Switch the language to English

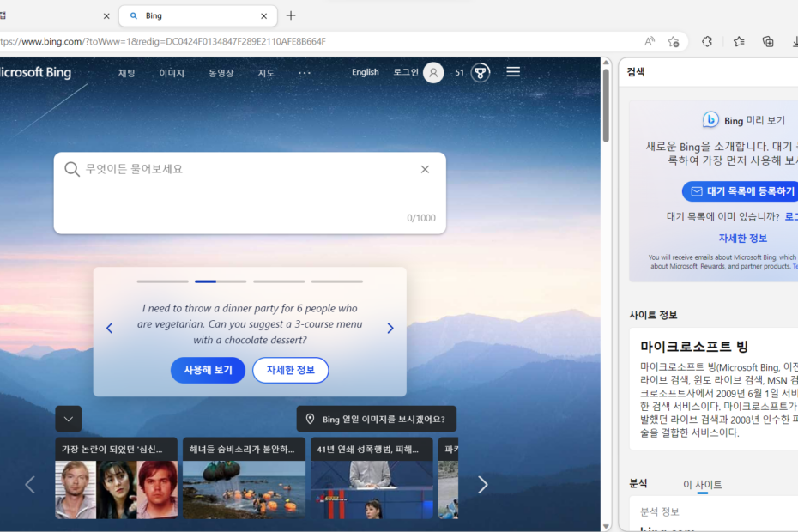point(366,72)
